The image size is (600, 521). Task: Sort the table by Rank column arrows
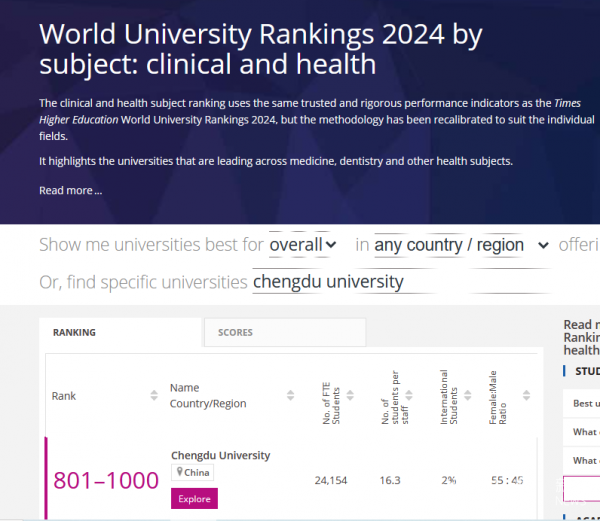[154, 395]
